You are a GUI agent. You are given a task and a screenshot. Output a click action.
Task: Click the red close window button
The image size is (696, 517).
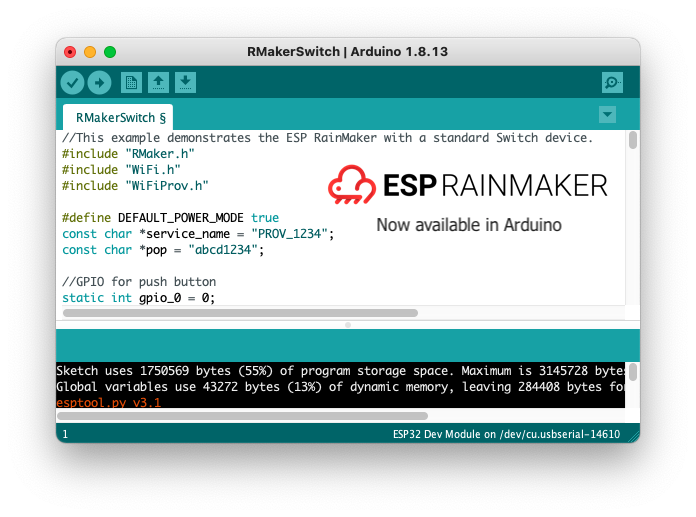point(70,52)
